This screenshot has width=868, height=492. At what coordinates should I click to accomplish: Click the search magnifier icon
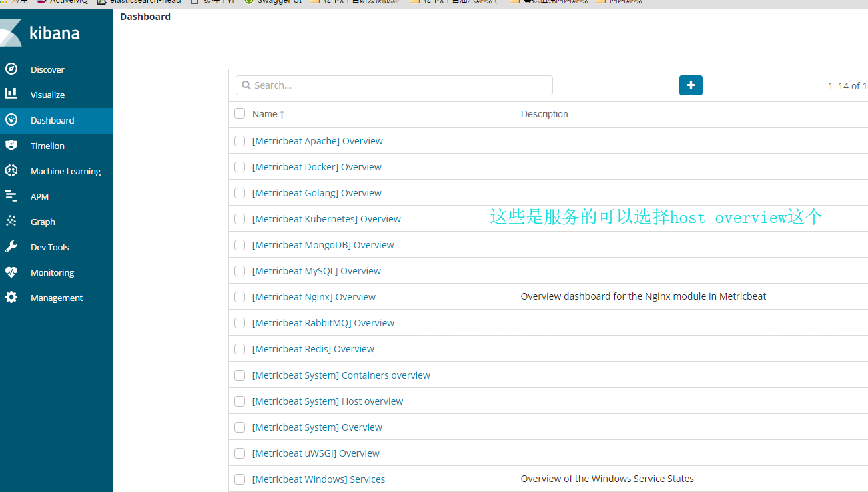coord(246,85)
